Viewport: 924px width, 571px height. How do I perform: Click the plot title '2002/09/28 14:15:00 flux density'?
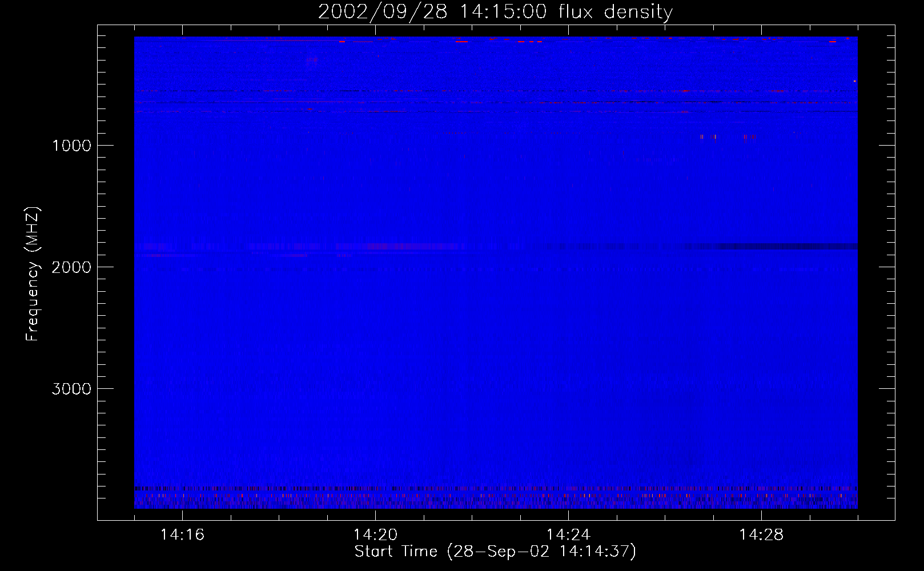(x=495, y=11)
